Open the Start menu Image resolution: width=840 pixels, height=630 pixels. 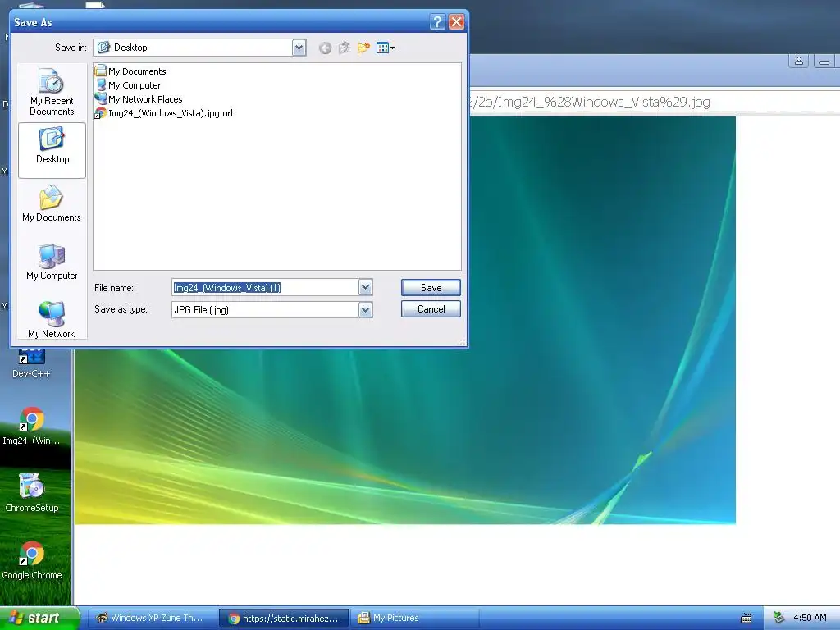pos(39,618)
